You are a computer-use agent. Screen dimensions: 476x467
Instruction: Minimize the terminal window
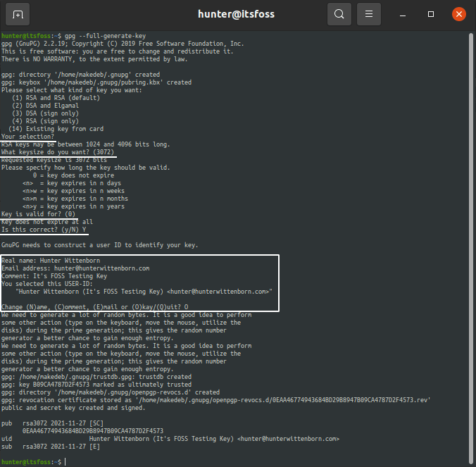tap(403, 14)
